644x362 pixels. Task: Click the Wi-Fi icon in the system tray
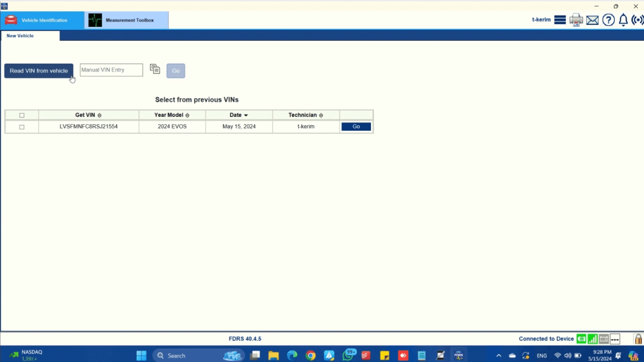558,356
